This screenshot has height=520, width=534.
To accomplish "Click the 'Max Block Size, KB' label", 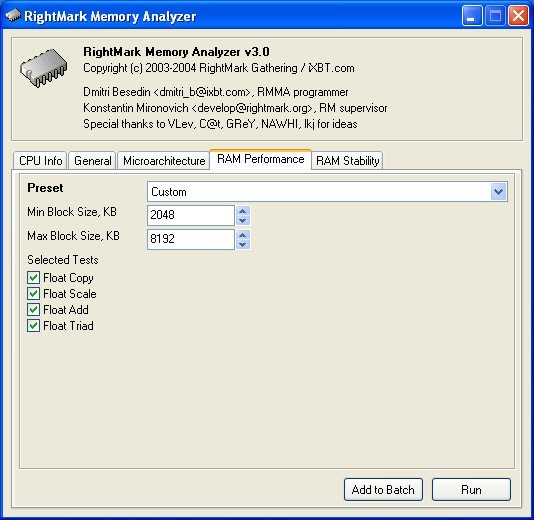I will 73,236.
